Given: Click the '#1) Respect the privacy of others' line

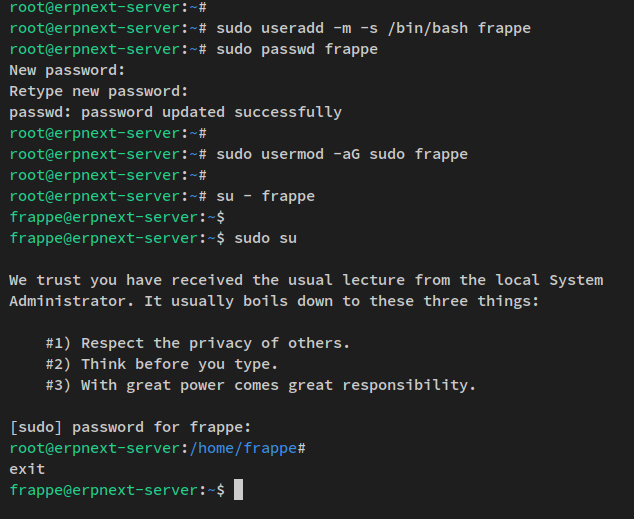Looking at the screenshot, I should click(x=198, y=343).
